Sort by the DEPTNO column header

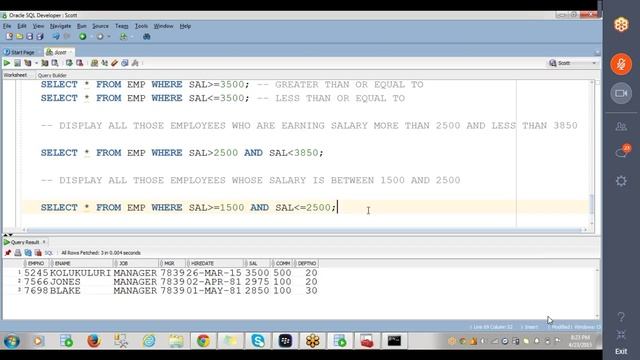(x=306, y=263)
